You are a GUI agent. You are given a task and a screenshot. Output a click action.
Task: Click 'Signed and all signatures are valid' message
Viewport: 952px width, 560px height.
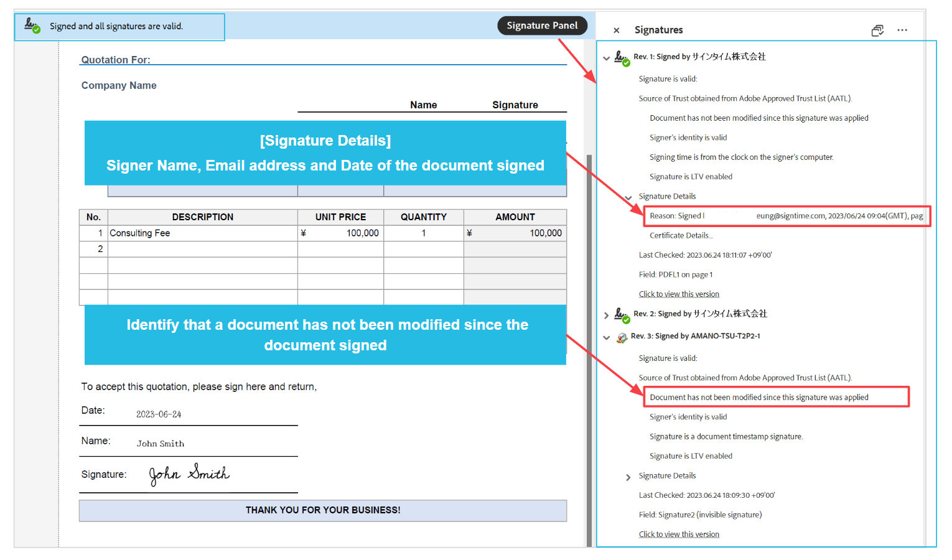coord(116,26)
